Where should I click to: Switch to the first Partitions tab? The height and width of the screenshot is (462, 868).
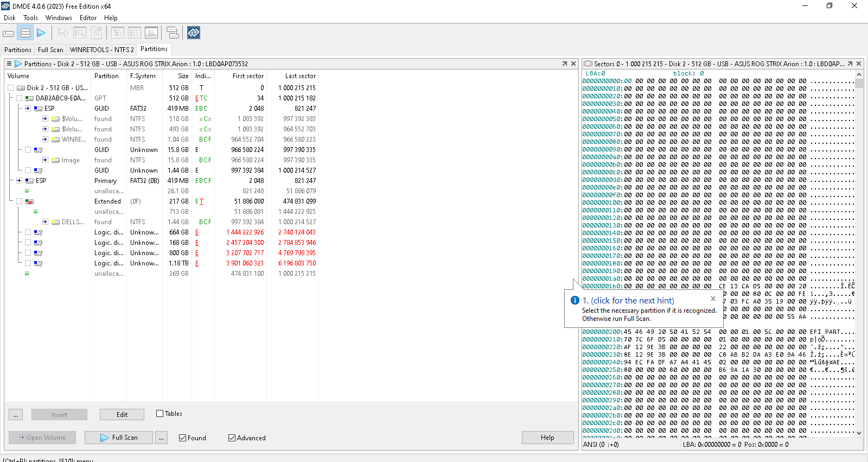coord(18,50)
